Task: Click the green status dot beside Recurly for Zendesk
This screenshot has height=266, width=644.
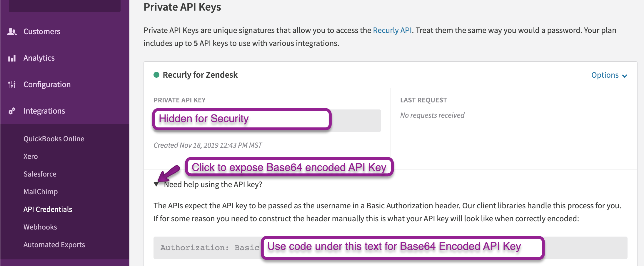Action: (x=156, y=75)
